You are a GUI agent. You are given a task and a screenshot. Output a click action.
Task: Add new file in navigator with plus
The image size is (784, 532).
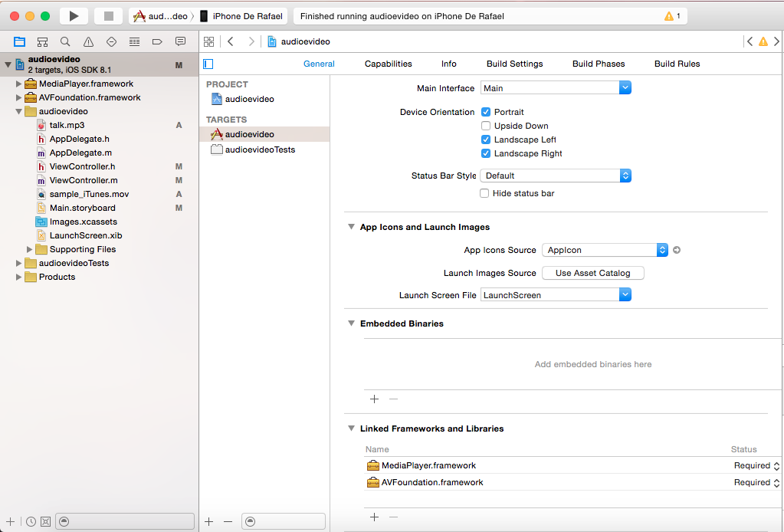tap(10, 521)
